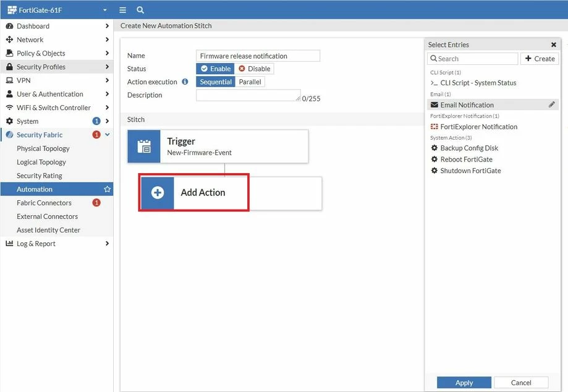568x392 pixels.
Task: Expand the Log & Report chevron
Action: pyautogui.click(x=107, y=244)
